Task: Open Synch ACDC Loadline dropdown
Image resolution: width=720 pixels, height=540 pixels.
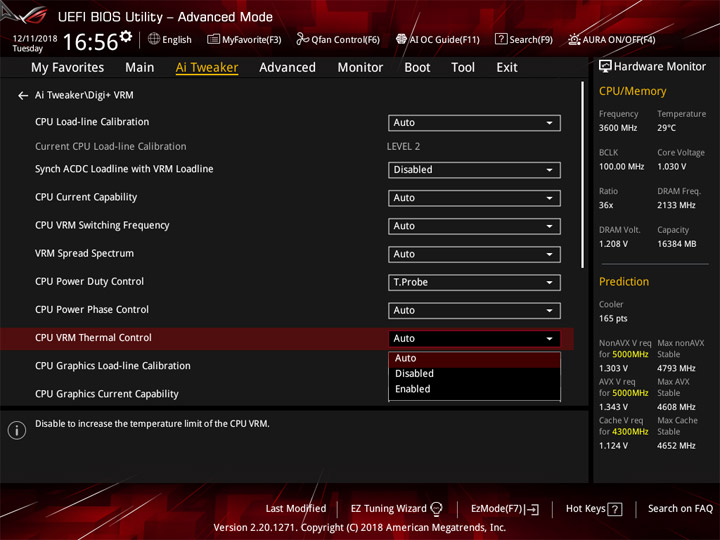Action: tap(474, 170)
